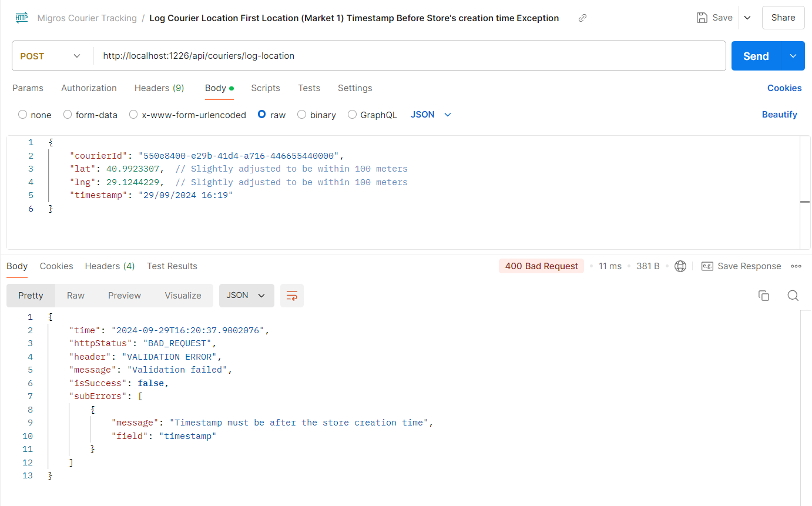Open the response Cookies tab
Screen dimensions: 812x506
(x=56, y=266)
